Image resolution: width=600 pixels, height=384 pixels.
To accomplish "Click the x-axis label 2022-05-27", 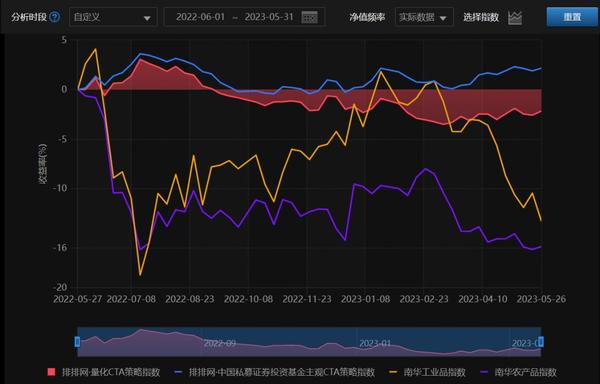I will [78, 299].
